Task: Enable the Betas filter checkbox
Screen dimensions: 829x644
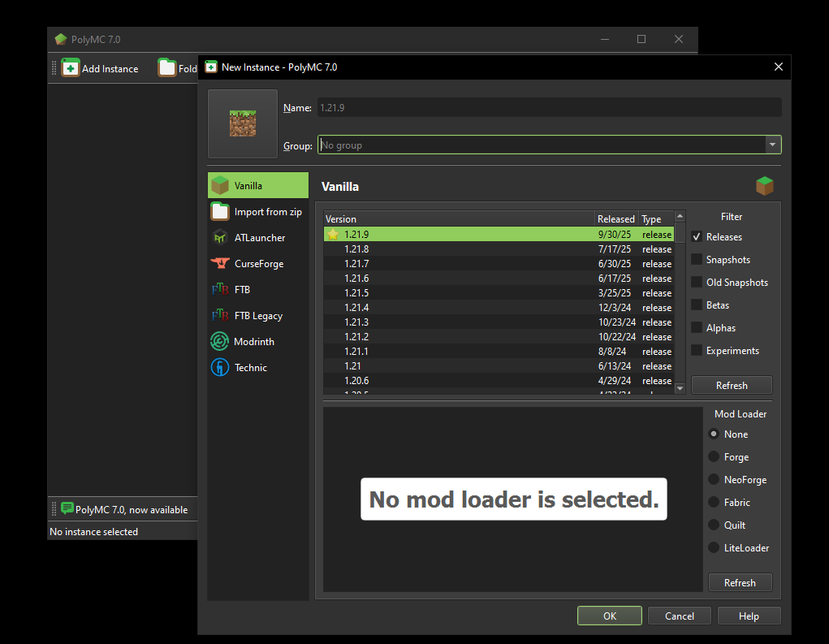Action: point(697,305)
